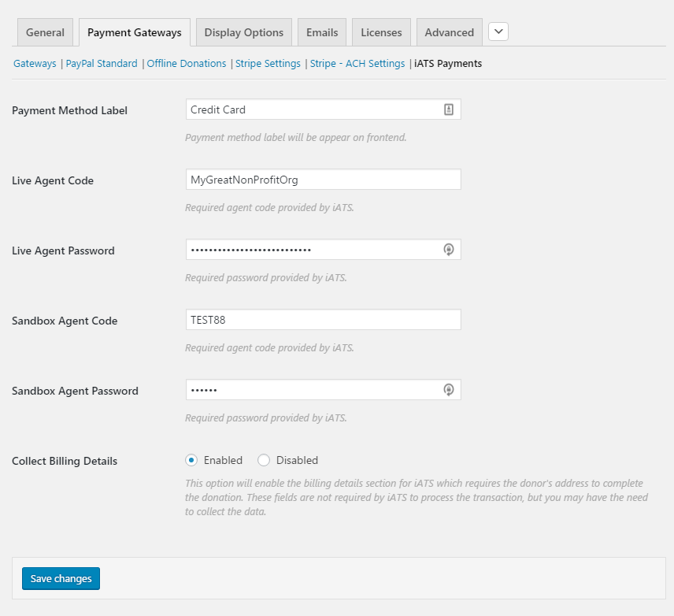This screenshot has height=616, width=674.
Task: Click the 'Live Agent Password' label
Action: coord(63,250)
